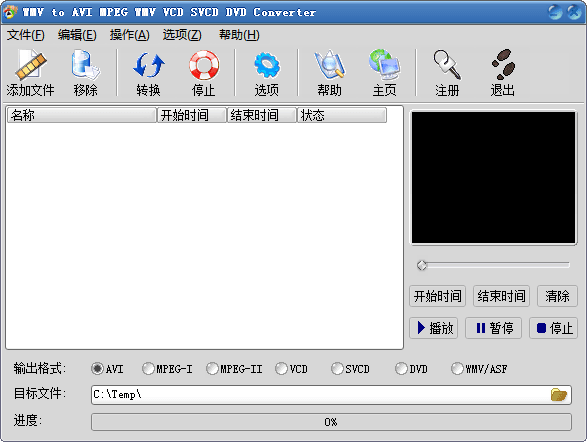Open the 编辑(E) menu

point(77,35)
